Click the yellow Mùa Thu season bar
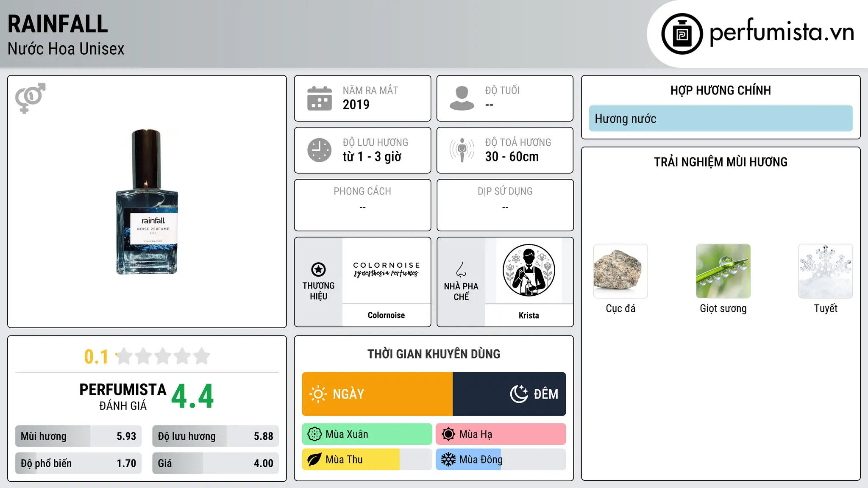The width and height of the screenshot is (868, 488). pos(351,460)
